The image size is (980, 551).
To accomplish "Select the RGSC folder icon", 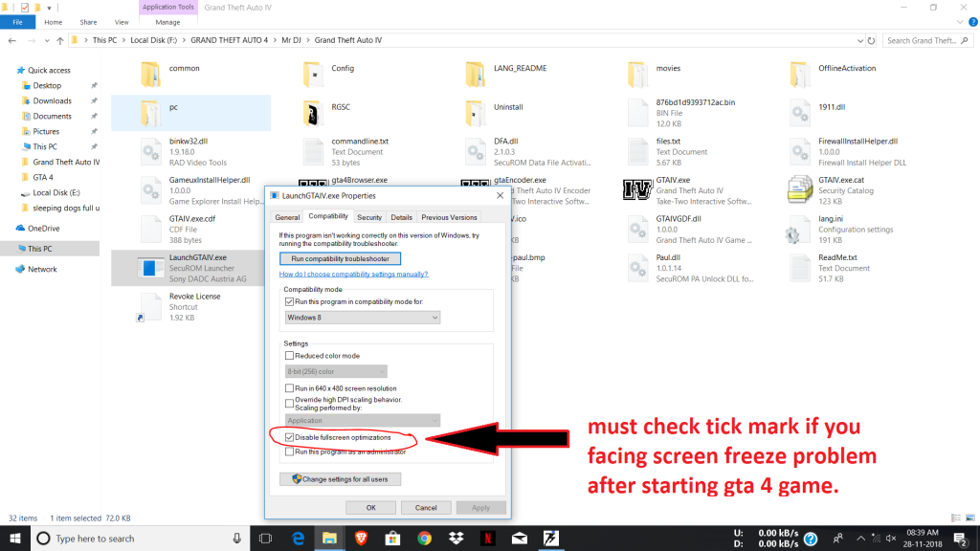I will point(313,113).
